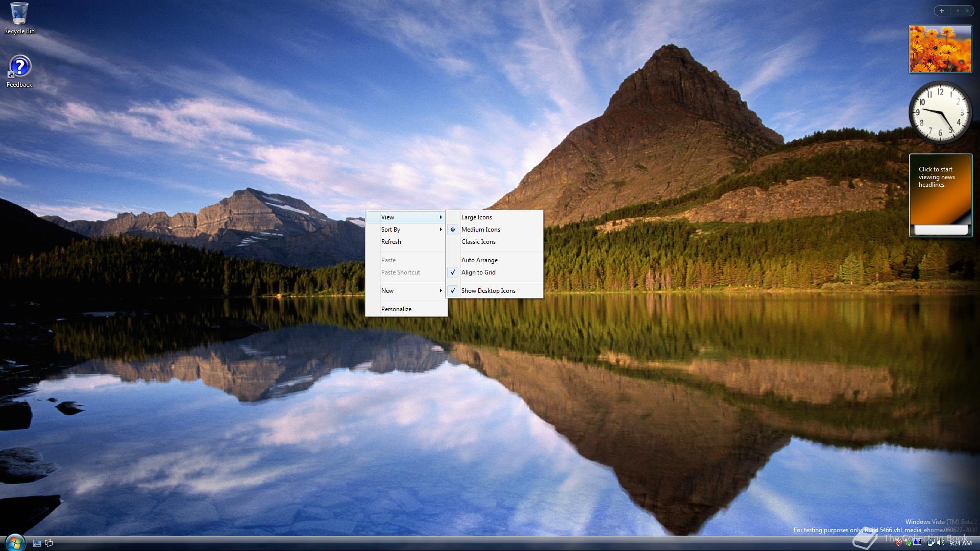Open the Recycle Bin desktop icon
Screen dimensions: 980x551
pyautogui.click(x=19, y=14)
